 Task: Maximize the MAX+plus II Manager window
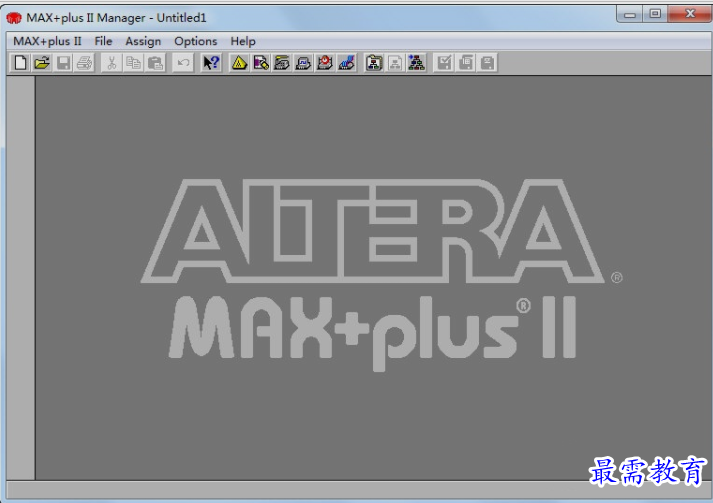pos(655,14)
